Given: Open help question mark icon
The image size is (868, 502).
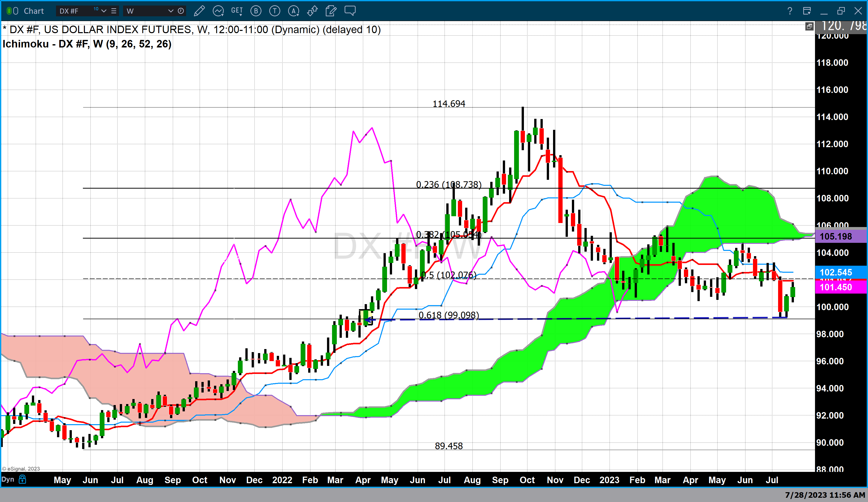Looking at the screenshot, I should coord(789,11).
